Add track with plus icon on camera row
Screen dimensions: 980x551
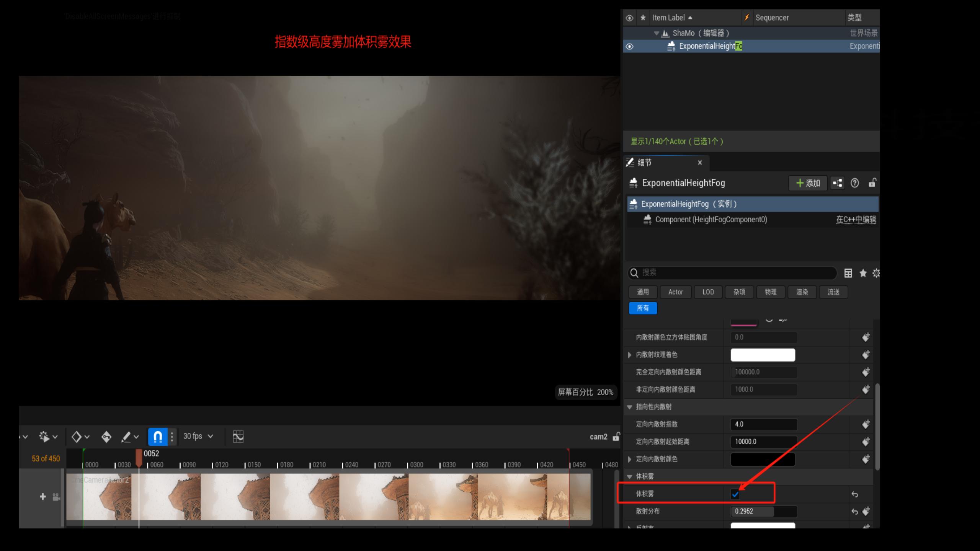(42, 496)
